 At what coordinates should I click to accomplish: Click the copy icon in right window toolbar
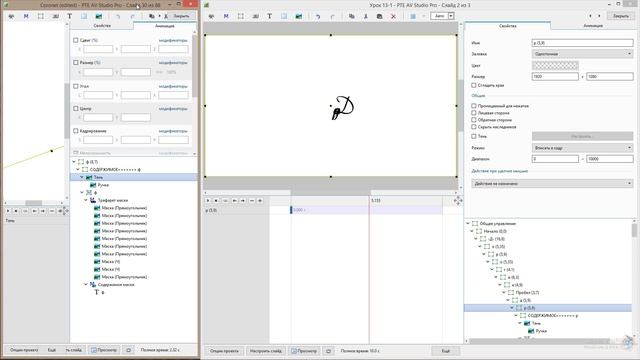(x=351, y=16)
